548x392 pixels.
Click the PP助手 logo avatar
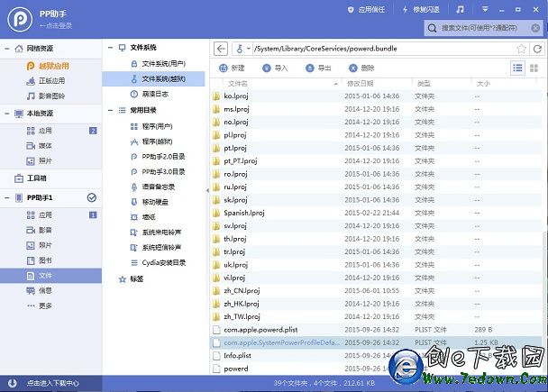coord(20,19)
